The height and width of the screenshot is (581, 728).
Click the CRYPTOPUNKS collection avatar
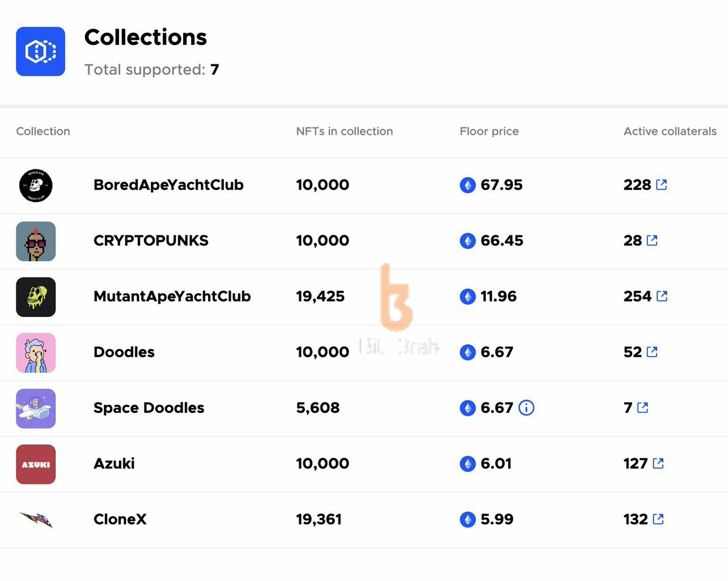pos(36,241)
